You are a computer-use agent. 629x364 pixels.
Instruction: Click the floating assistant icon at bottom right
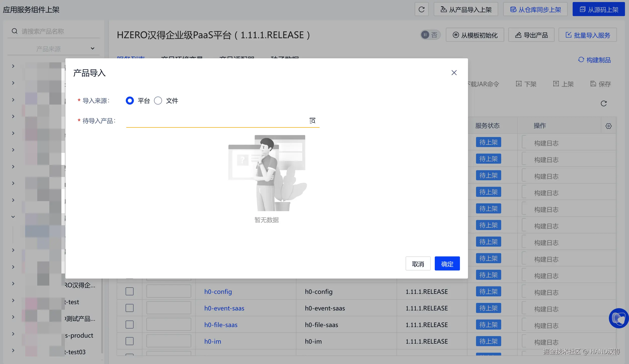[x=618, y=318]
